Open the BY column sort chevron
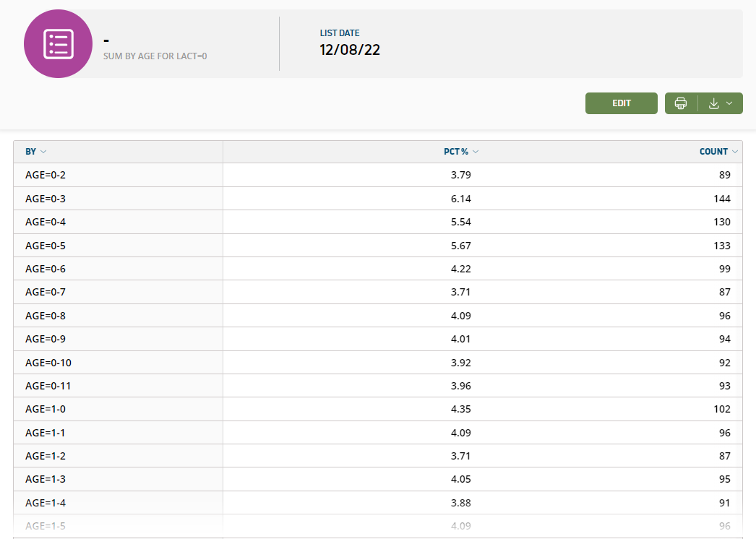The height and width of the screenshot is (539, 756). [x=43, y=152]
